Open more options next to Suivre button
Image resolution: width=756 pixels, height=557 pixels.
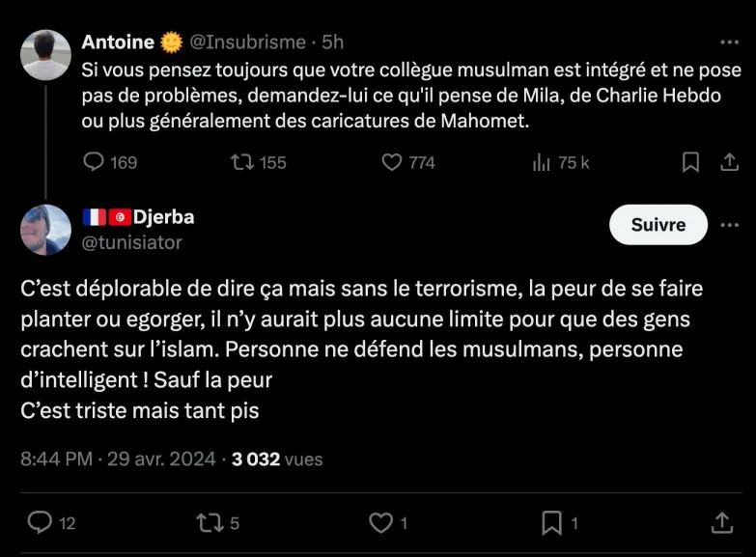pos(729,225)
